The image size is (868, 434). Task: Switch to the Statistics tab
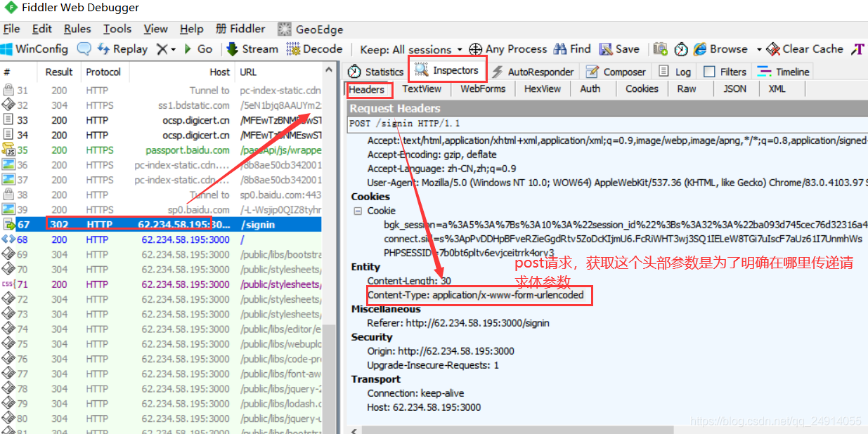point(376,72)
